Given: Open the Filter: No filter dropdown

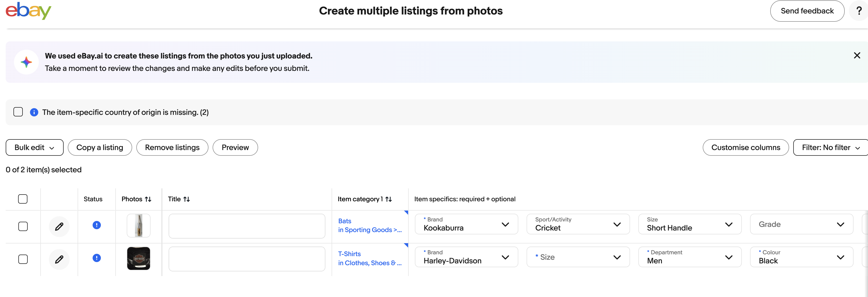Looking at the screenshot, I should click(830, 147).
